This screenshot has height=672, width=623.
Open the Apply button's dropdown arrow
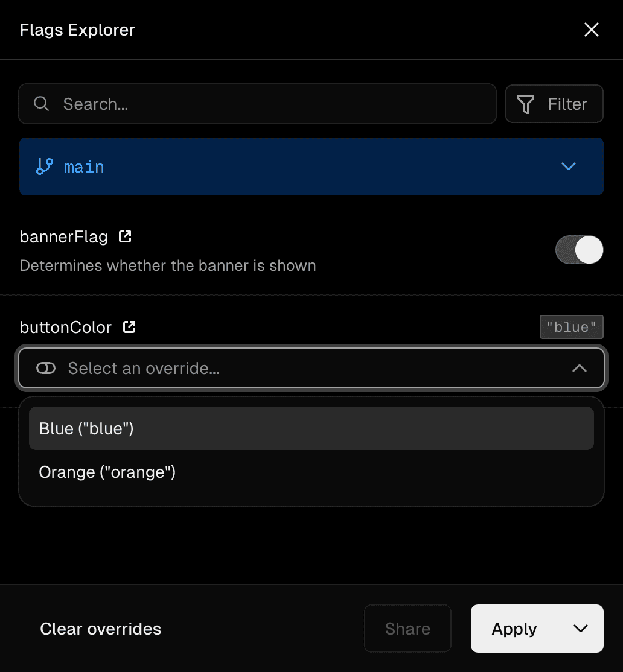click(x=581, y=629)
